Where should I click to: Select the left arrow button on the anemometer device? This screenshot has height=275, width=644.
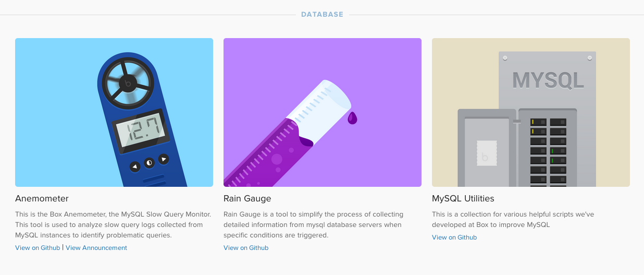[135, 166]
